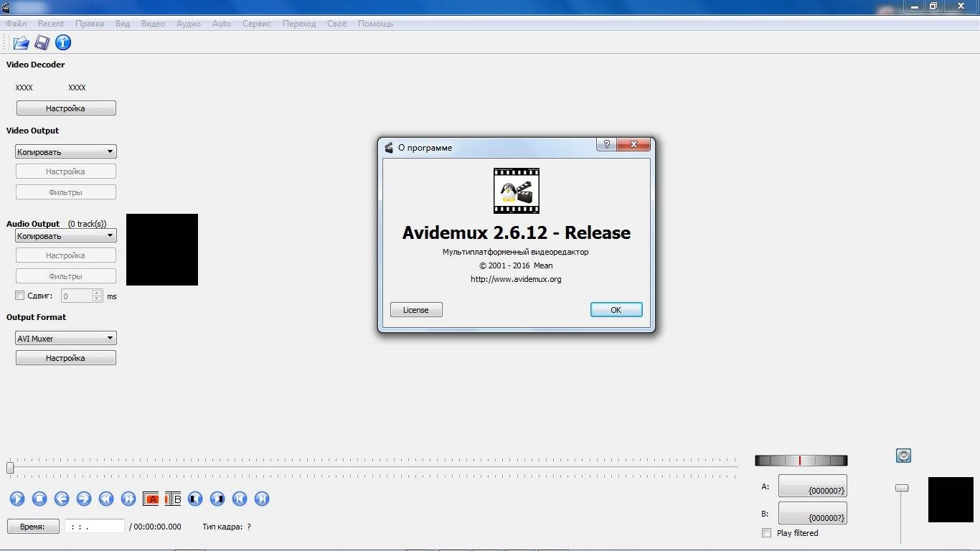Viewport: 980px width, 551px height.
Task: Click Настройка under Video Decoder
Action: click(65, 108)
